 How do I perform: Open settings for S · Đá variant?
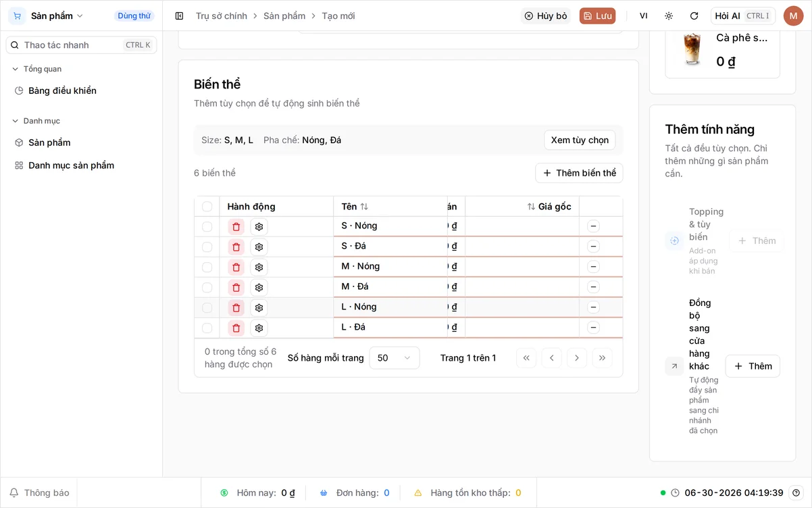tap(259, 247)
